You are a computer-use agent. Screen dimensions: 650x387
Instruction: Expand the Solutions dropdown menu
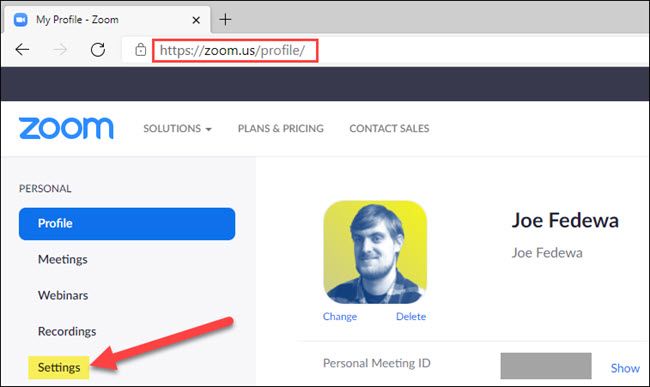177,128
